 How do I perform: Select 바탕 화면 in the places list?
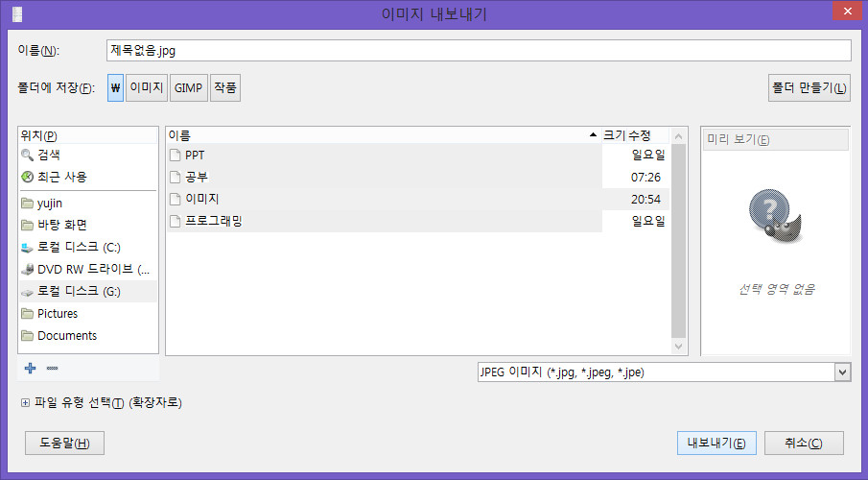click(88, 225)
